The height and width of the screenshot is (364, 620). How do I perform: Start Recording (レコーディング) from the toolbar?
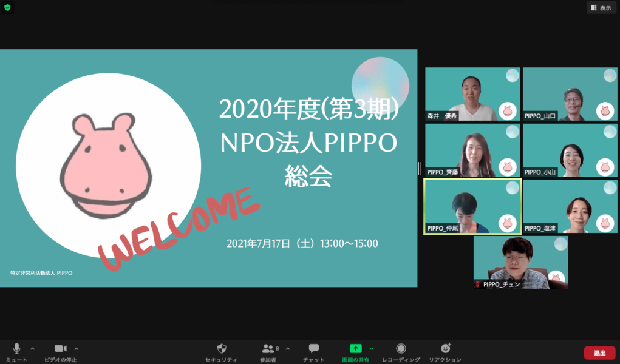[x=401, y=349]
